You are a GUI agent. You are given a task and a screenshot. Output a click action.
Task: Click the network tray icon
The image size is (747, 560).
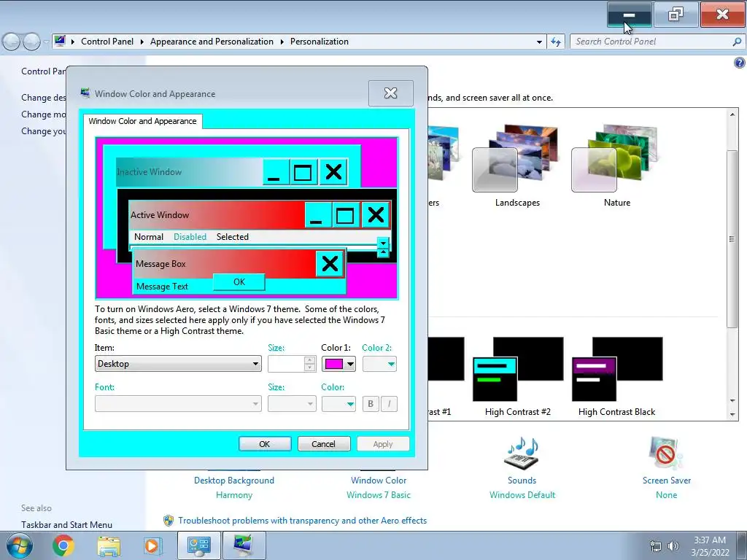(656, 545)
